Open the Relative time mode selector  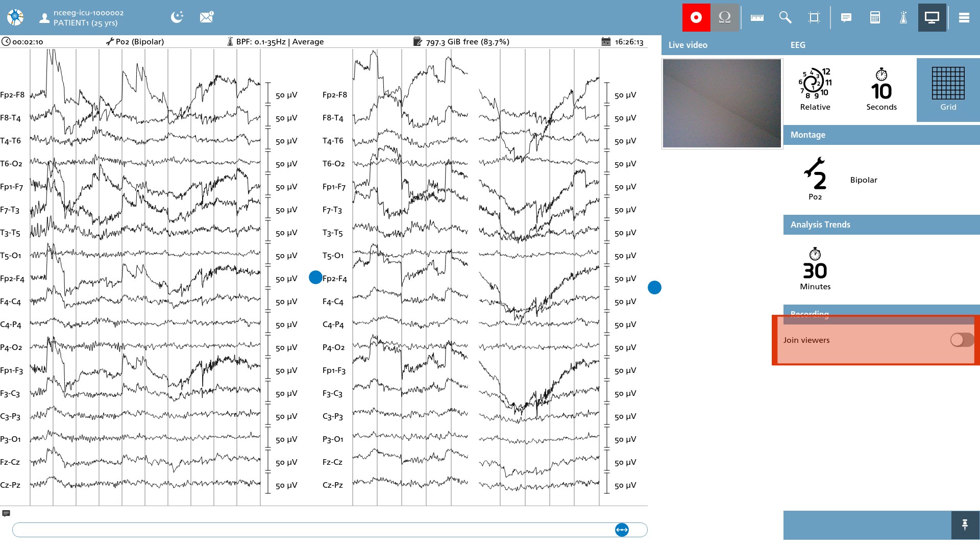point(815,89)
